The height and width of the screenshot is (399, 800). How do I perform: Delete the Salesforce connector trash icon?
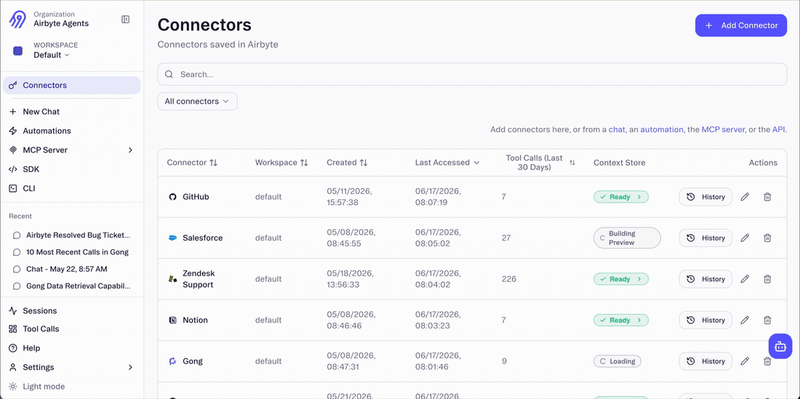click(x=767, y=238)
